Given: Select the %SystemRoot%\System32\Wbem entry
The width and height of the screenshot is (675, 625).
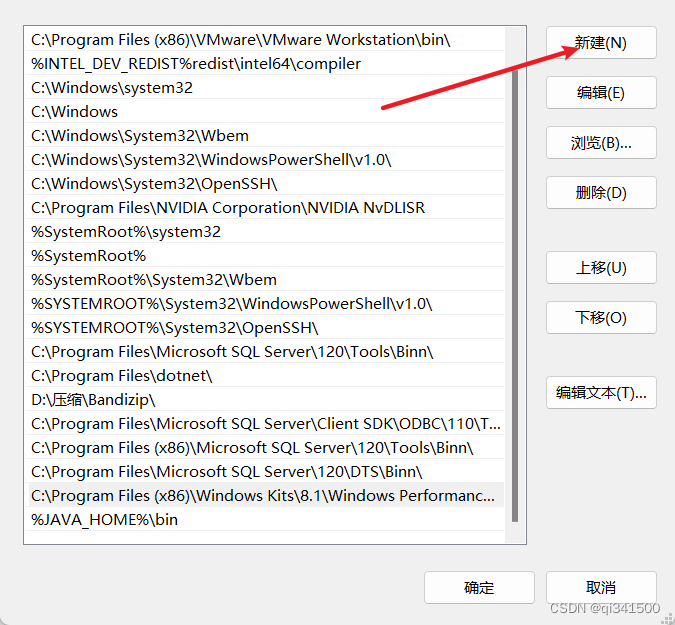Looking at the screenshot, I should pos(264,280).
